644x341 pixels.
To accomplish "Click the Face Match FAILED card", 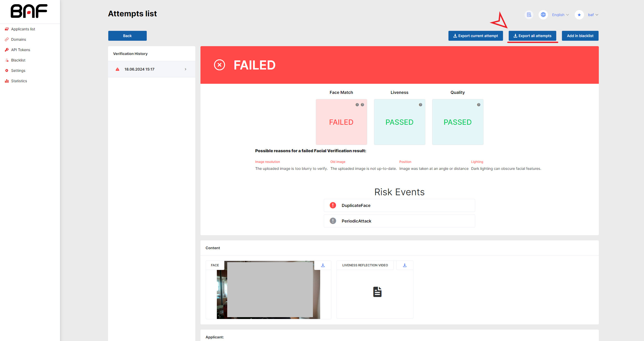I will click(341, 122).
